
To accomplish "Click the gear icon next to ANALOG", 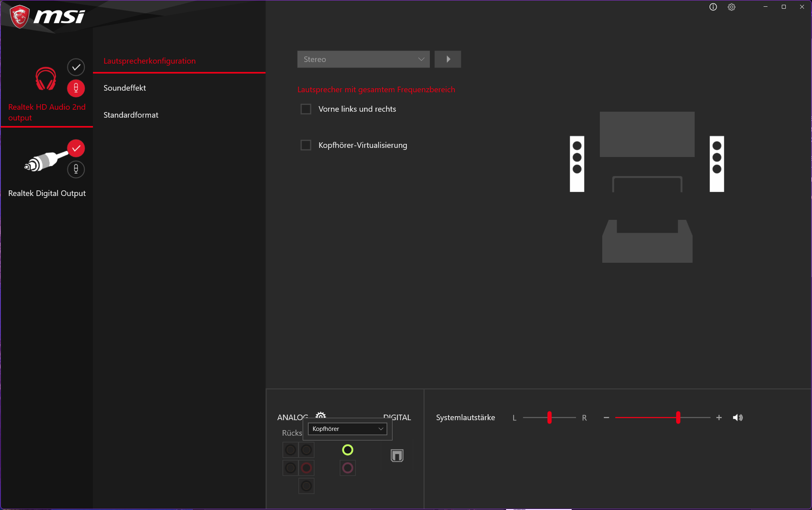I will [321, 415].
